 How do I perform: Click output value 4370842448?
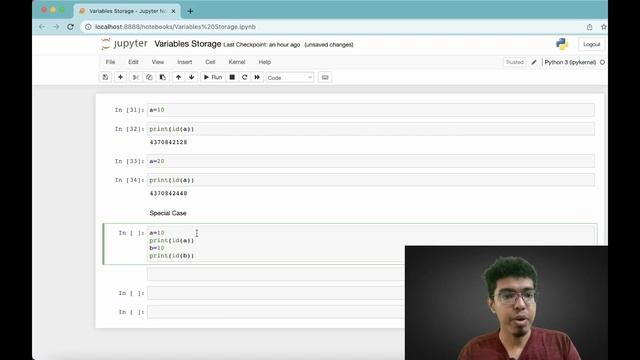tap(169, 193)
